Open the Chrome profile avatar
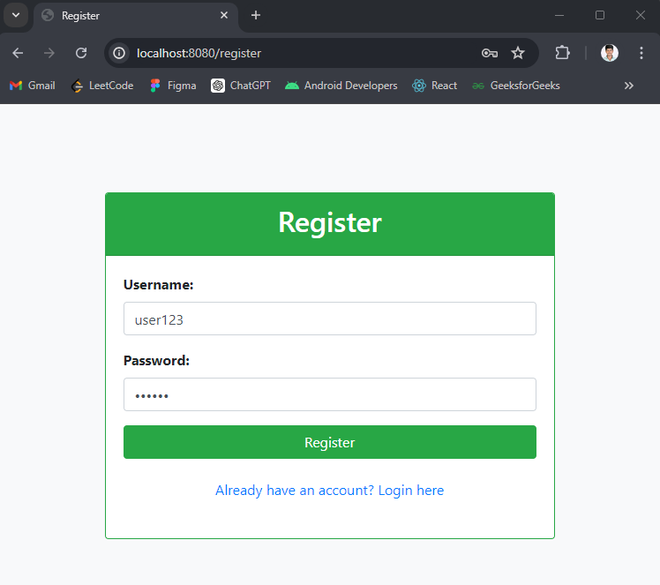 [609, 53]
